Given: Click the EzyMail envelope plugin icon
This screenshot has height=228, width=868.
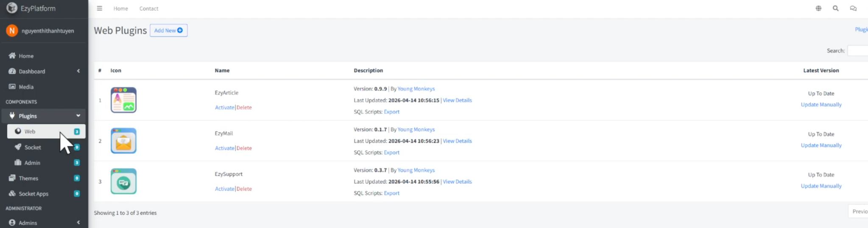Looking at the screenshot, I should click(x=123, y=141).
